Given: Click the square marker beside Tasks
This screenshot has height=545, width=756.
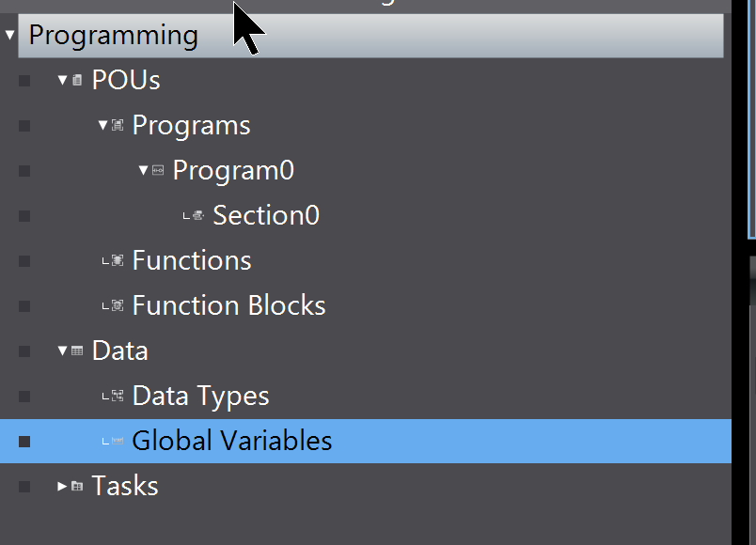Looking at the screenshot, I should coord(24,487).
